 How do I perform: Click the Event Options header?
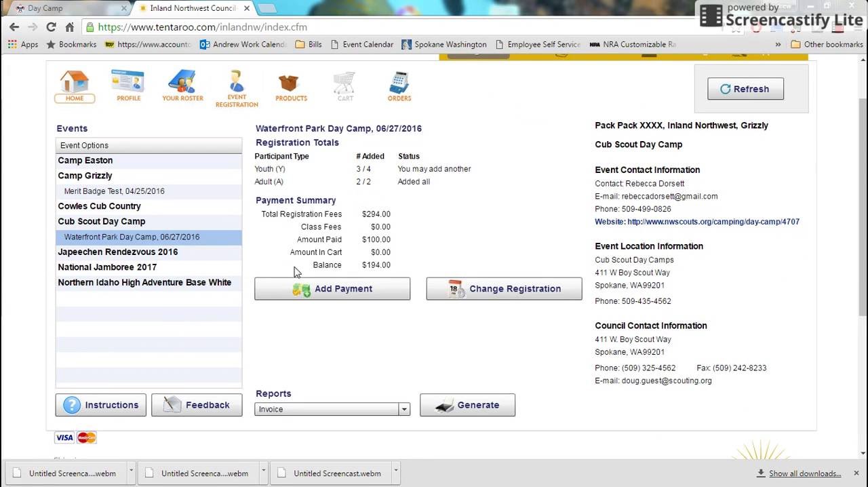pyautogui.click(x=149, y=145)
